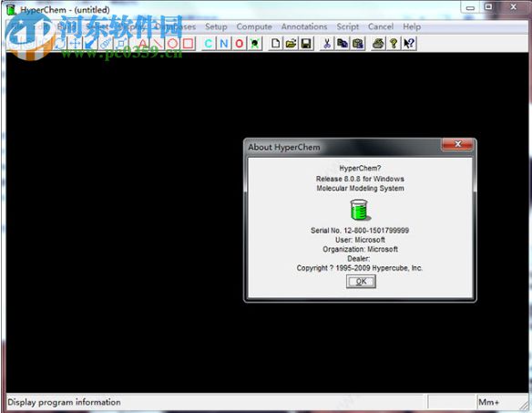Open the Help menu
Image resolution: width=532 pixels, height=413 pixels.
point(412,26)
